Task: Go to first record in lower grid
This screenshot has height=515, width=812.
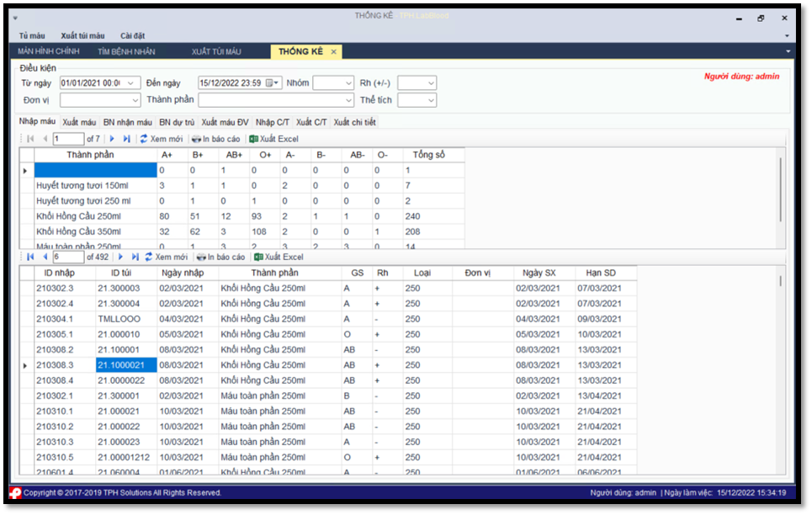Action: (x=31, y=257)
